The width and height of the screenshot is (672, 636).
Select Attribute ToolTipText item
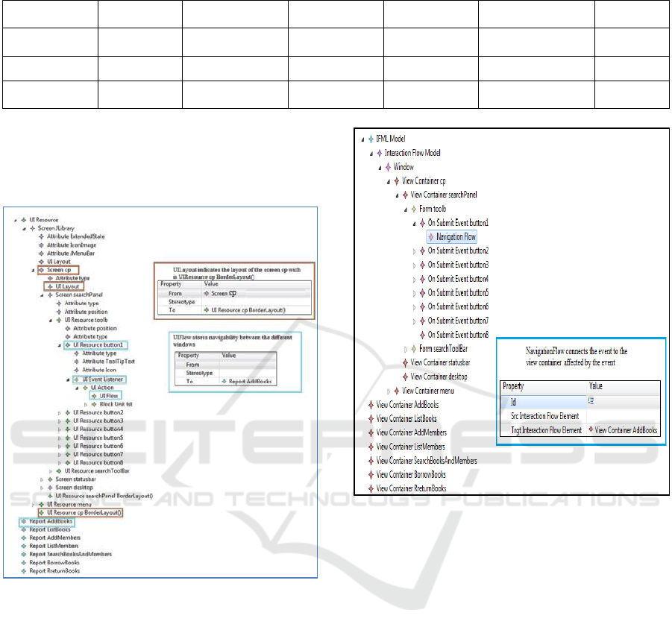[109, 361]
